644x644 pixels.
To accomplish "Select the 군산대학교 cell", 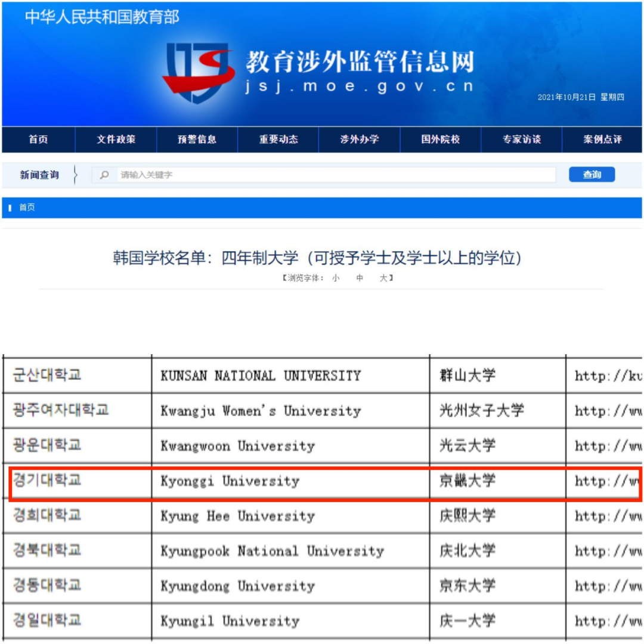I will coord(77,376).
